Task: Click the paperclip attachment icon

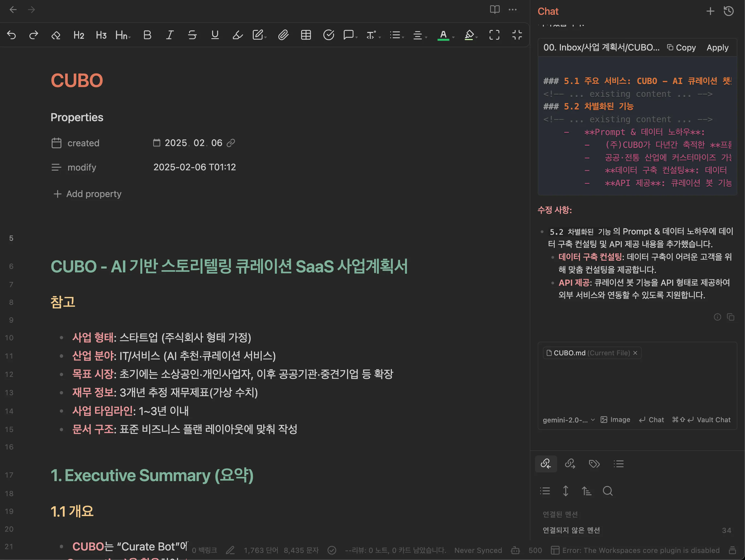Action: [283, 35]
